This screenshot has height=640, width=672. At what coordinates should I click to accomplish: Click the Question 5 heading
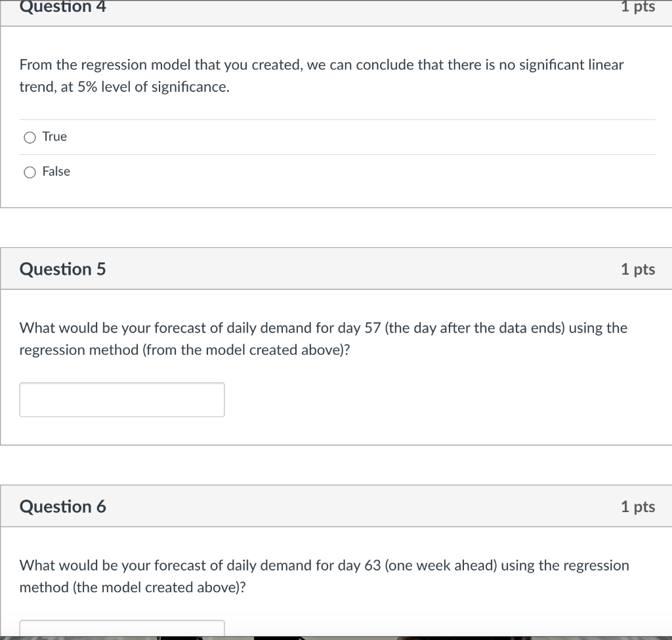click(62, 269)
